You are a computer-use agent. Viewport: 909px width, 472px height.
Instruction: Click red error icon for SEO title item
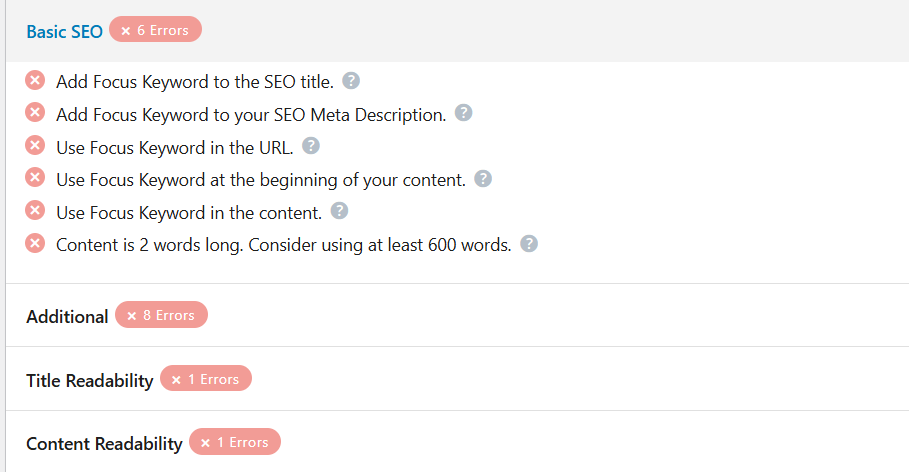click(35, 81)
